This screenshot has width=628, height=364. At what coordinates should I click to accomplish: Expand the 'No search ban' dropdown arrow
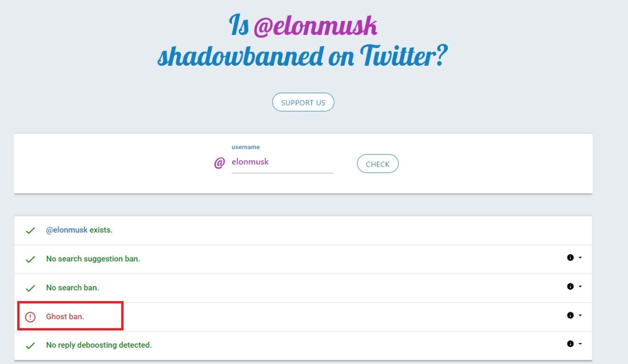click(580, 287)
